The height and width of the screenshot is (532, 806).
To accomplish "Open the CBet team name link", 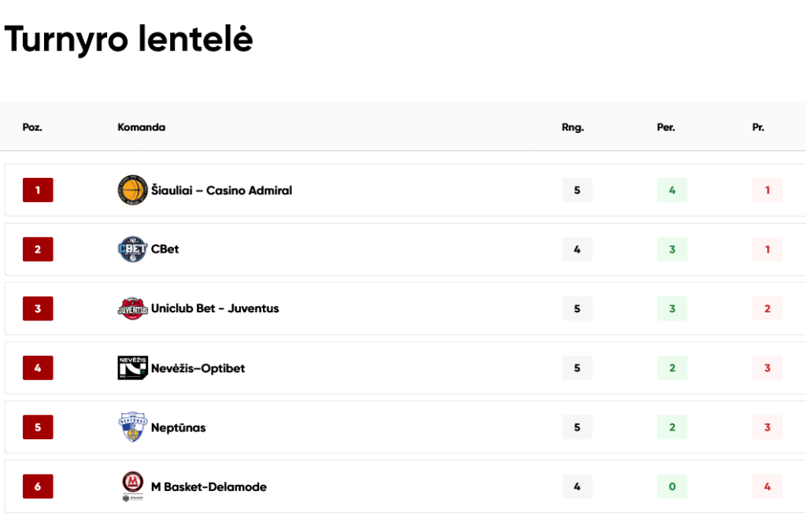I will coord(165,249).
